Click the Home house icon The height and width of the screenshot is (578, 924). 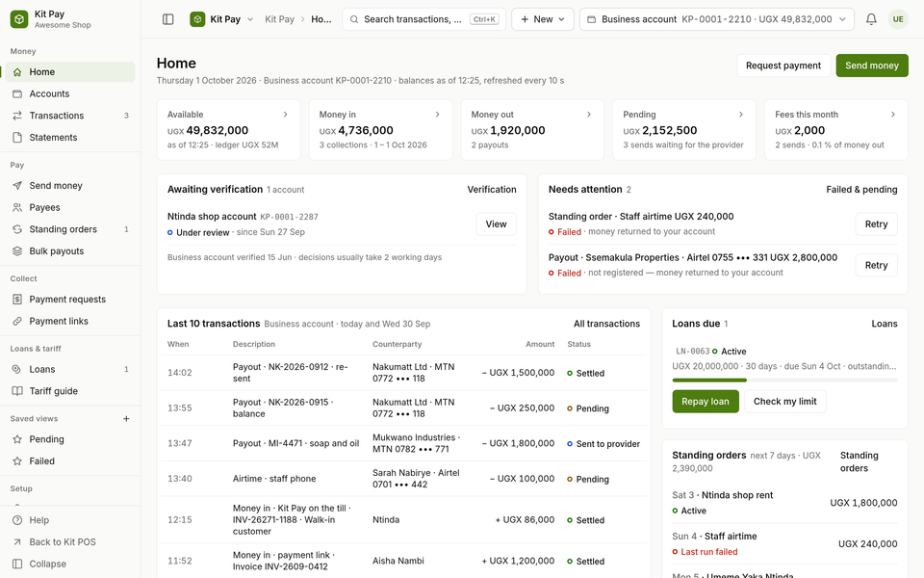click(17, 72)
